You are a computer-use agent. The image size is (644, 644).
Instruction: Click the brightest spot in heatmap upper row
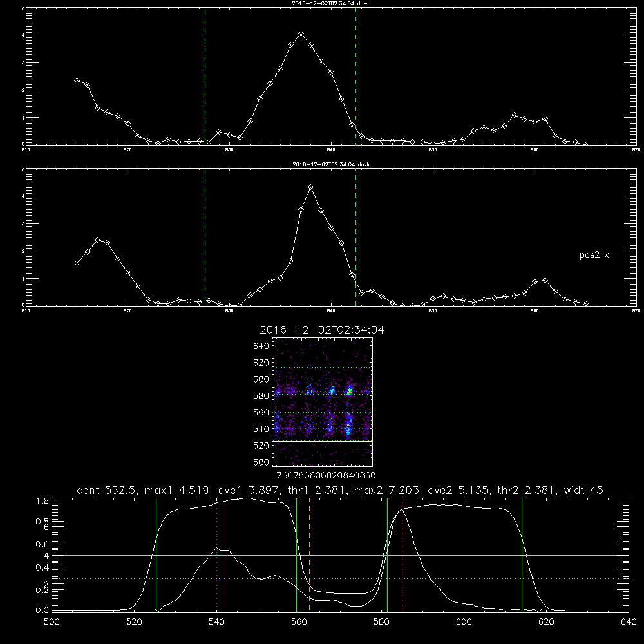coord(350,392)
